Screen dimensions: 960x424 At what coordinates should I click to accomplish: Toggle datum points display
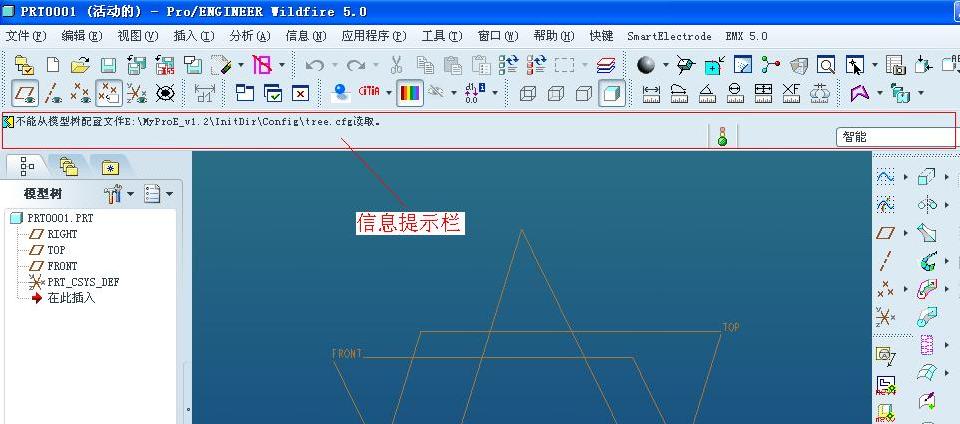pyautogui.click(x=80, y=93)
